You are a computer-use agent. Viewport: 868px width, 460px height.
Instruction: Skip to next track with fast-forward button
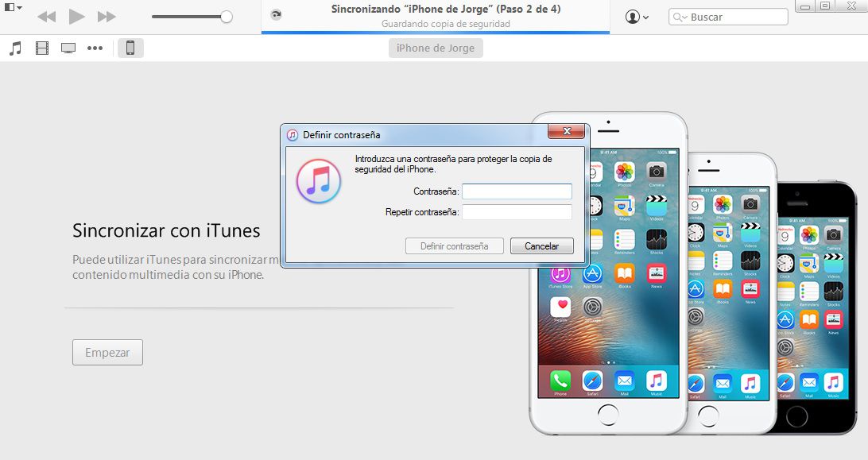tap(107, 17)
